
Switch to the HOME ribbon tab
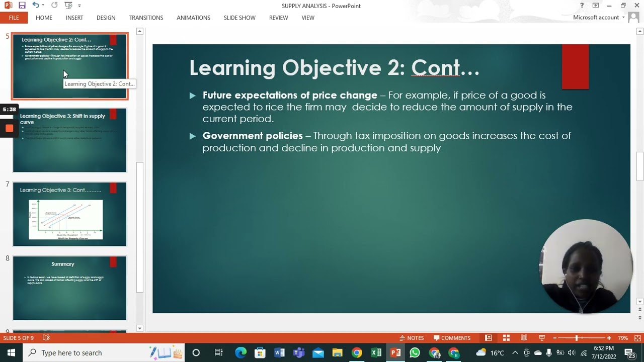44,18
